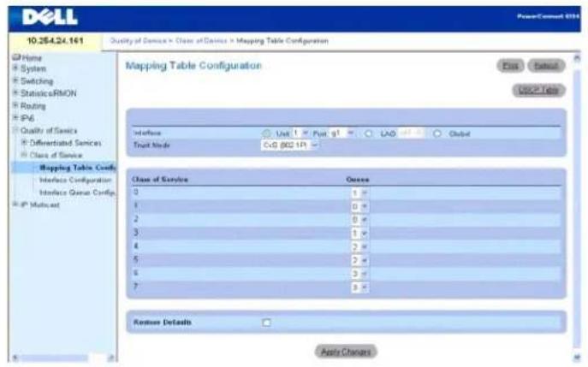Collapse the Quality of Service node

coord(15,130)
